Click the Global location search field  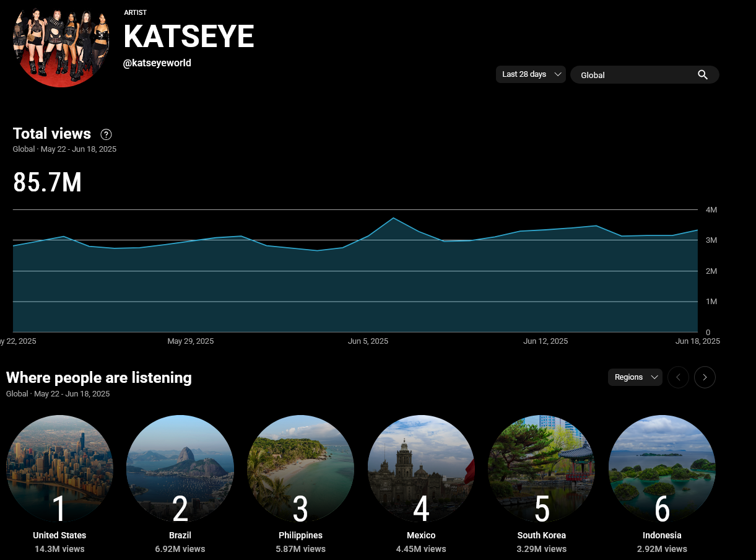pos(645,75)
